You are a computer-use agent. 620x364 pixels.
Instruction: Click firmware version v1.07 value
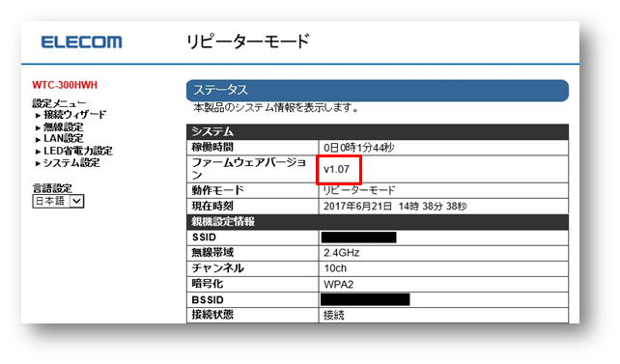point(336,169)
